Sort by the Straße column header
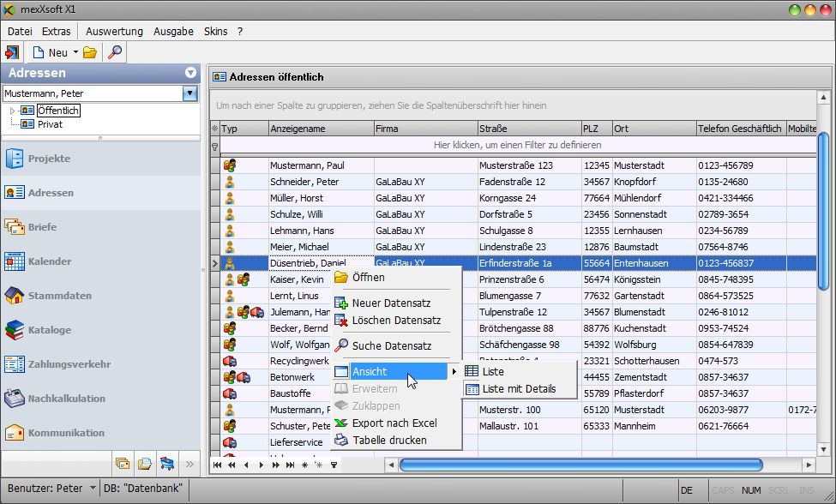This screenshot has height=504, width=836. (529, 129)
